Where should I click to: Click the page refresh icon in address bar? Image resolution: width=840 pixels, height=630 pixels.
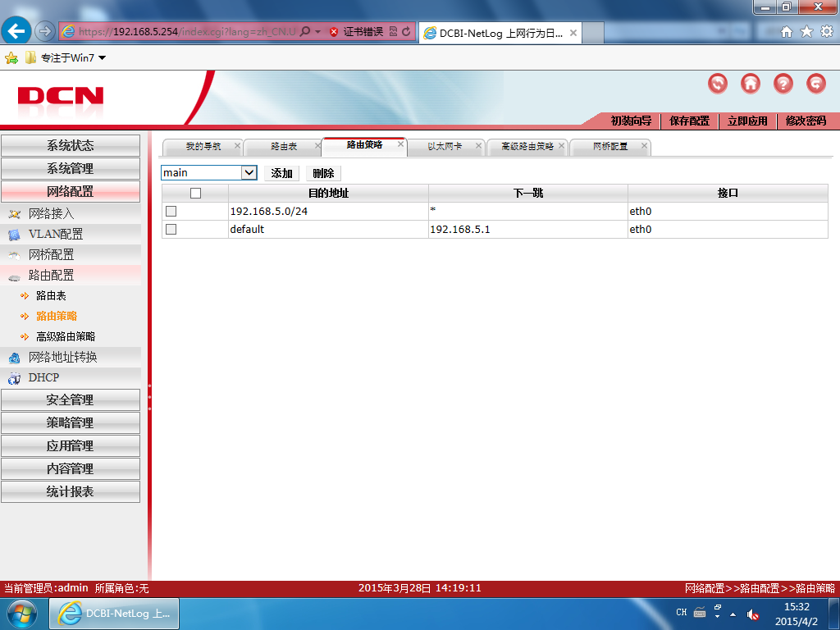click(x=407, y=32)
